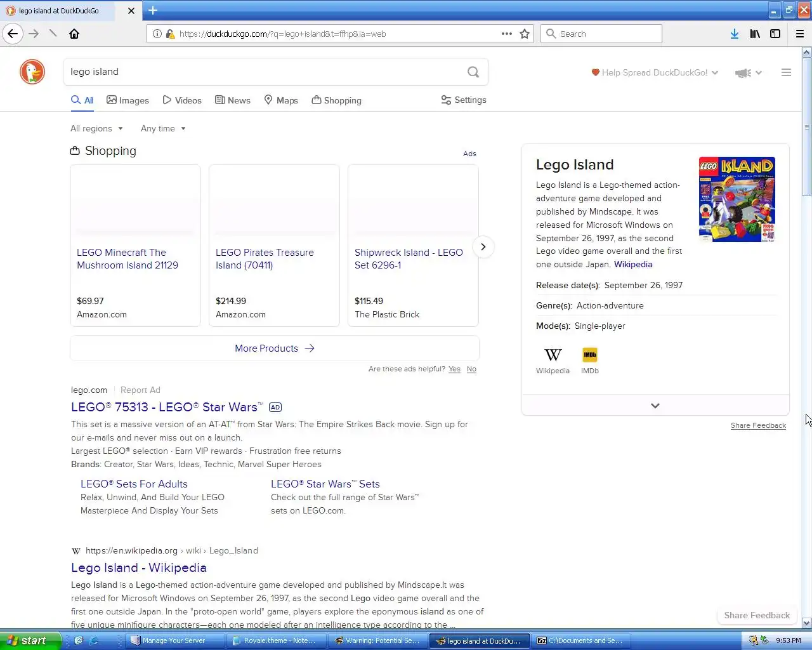The width and height of the screenshot is (812, 650).
Task: Toggle the sidebar icon in Firefox toolbar
Action: click(775, 34)
